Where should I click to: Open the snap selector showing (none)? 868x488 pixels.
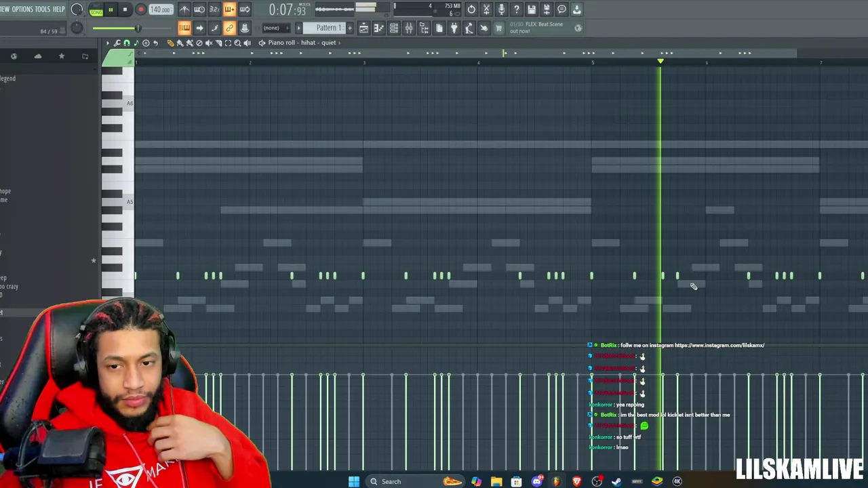click(x=276, y=28)
